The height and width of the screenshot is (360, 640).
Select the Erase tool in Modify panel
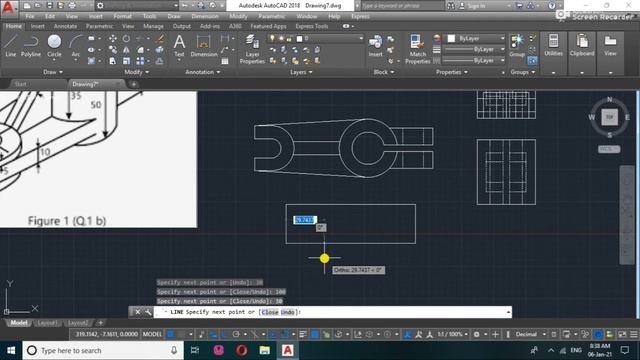click(x=160, y=38)
